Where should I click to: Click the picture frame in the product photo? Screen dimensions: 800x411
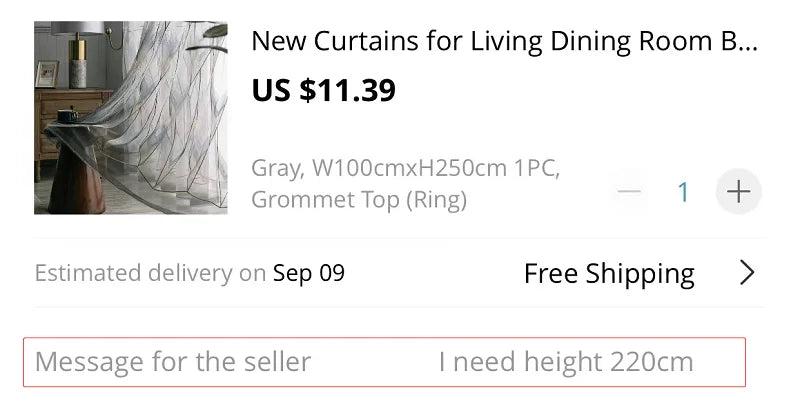click(x=47, y=74)
